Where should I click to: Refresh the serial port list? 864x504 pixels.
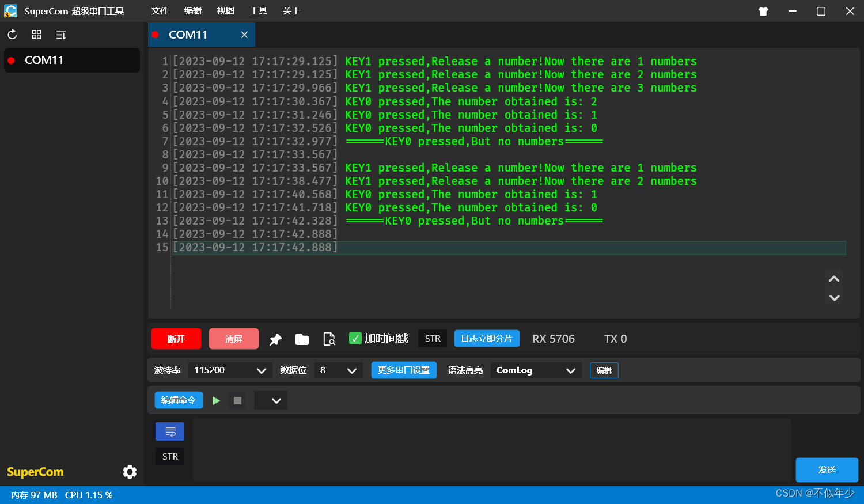click(12, 35)
